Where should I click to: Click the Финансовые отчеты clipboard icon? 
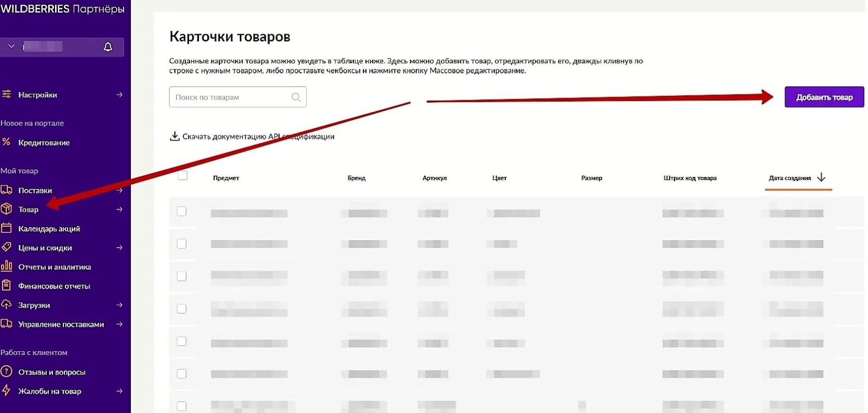tap(6, 285)
